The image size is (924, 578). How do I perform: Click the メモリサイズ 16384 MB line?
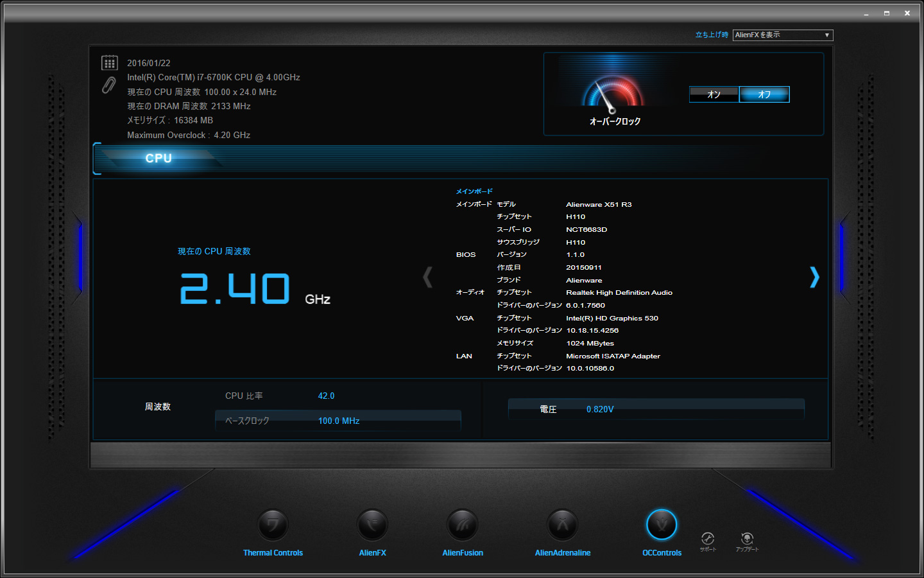click(x=170, y=121)
